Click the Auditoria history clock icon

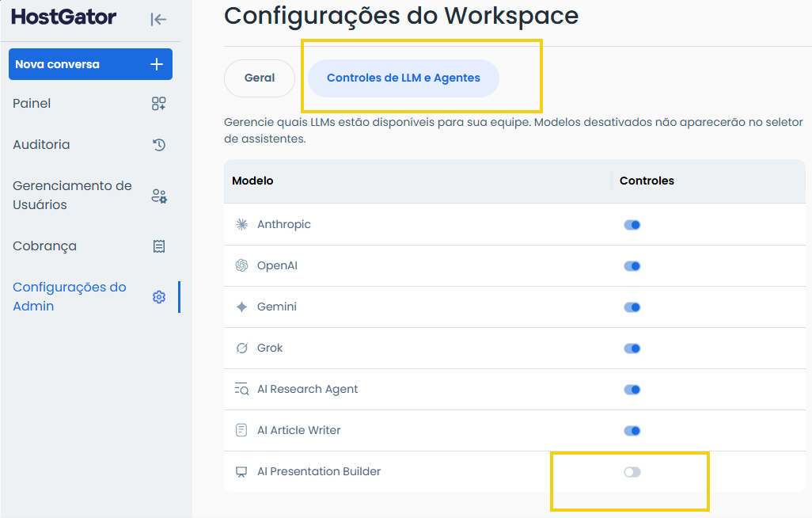click(159, 145)
